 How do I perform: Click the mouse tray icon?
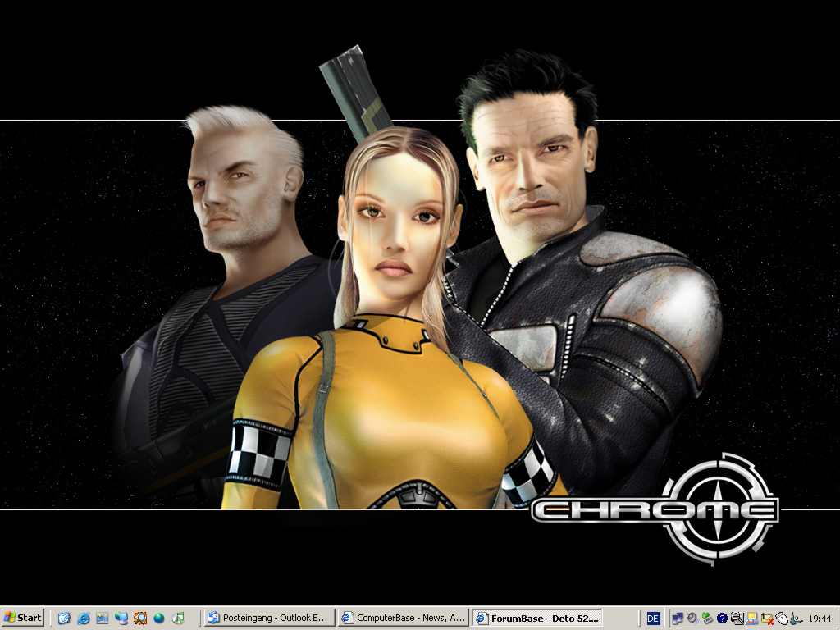pos(782,619)
